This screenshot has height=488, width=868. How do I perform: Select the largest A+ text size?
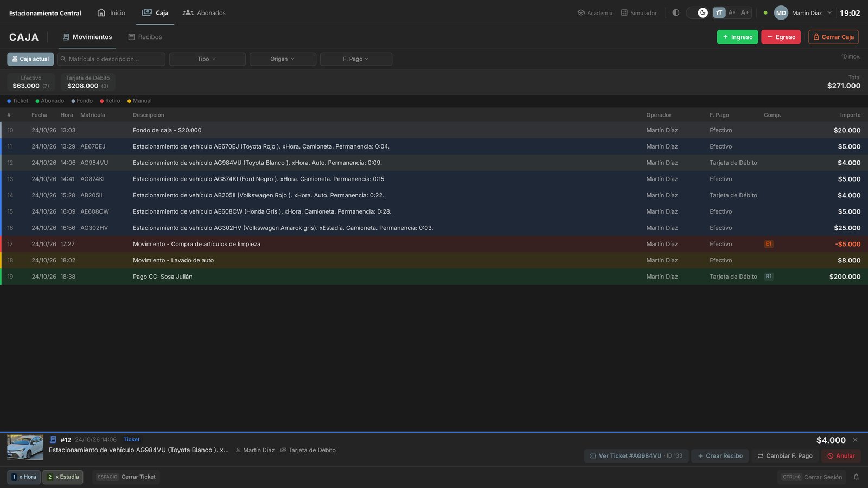745,12
